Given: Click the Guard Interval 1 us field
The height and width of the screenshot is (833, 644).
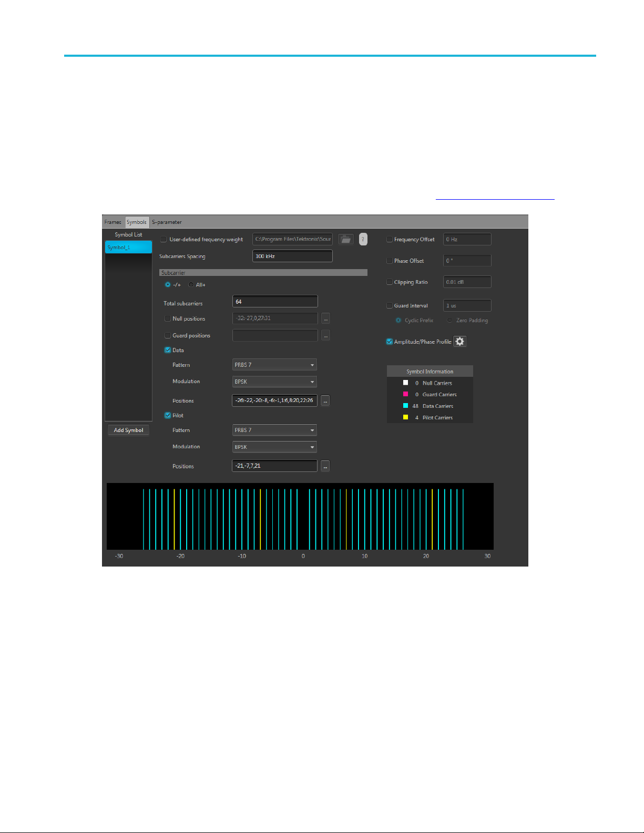Looking at the screenshot, I should pyautogui.click(x=467, y=305).
